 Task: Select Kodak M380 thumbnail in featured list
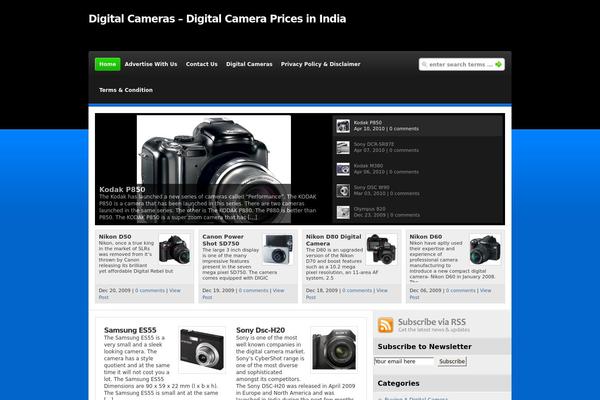tap(343, 169)
